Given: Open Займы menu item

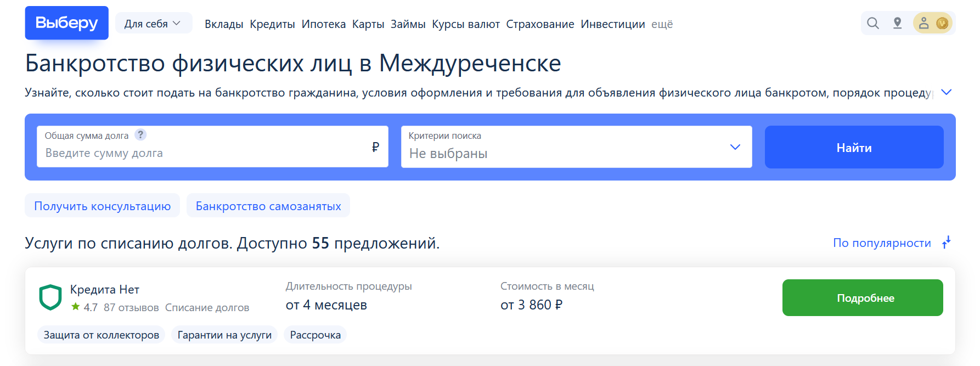Looking at the screenshot, I should pos(408,24).
